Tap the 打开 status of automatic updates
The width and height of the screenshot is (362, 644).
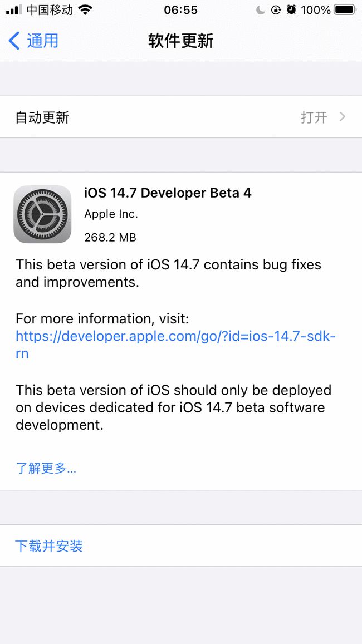pyautogui.click(x=314, y=117)
